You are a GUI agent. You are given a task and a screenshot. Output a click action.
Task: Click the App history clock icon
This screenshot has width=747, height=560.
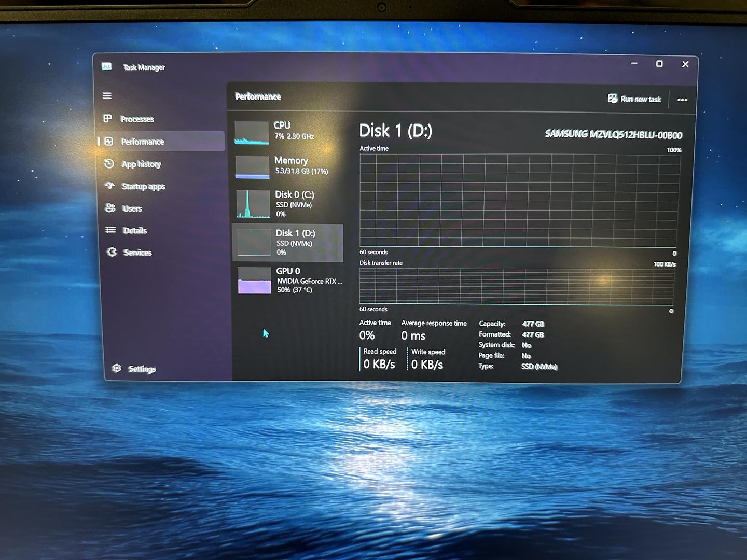click(109, 164)
